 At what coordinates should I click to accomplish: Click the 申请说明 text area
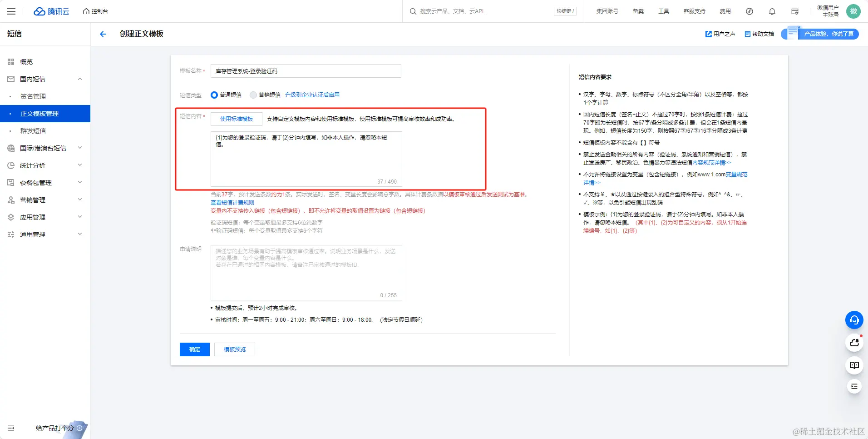coord(306,273)
